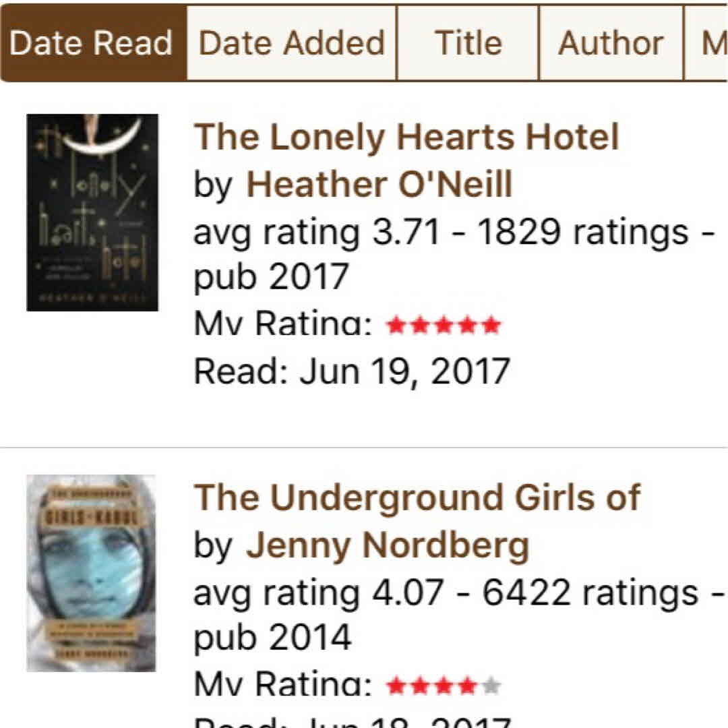This screenshot has height=728, width=728.
Task: Open The Underground Girls of title link
Action: [x=417, y=498]
